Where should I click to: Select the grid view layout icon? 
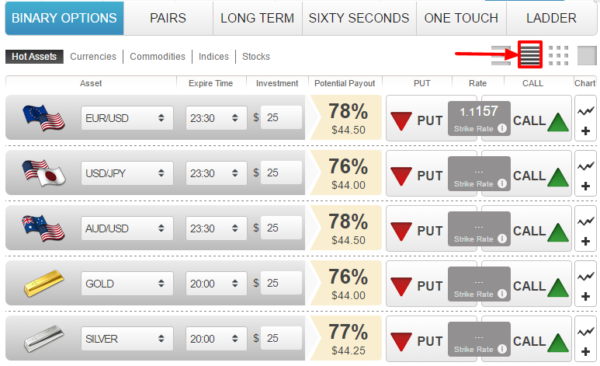(x=558, y=56)
